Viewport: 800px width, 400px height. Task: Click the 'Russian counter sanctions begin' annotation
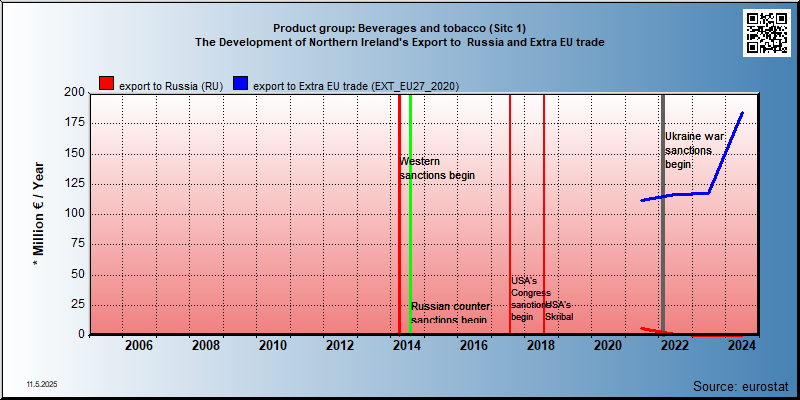(451, 313)
